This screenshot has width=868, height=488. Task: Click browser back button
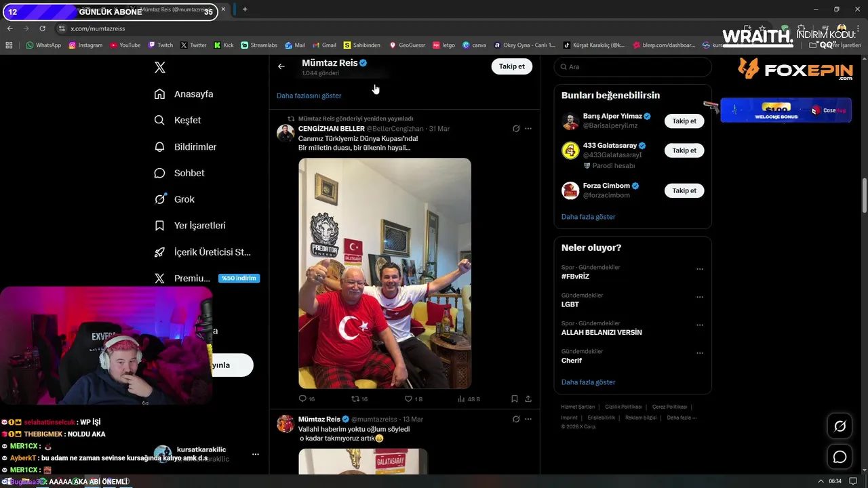click(10, 28)
